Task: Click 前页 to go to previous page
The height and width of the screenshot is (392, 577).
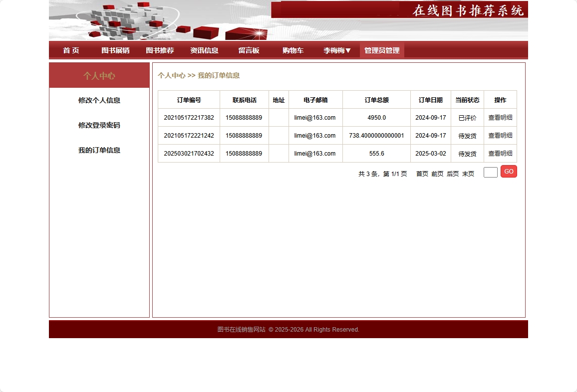Action: pyautogui.click(x=437, y=174)
